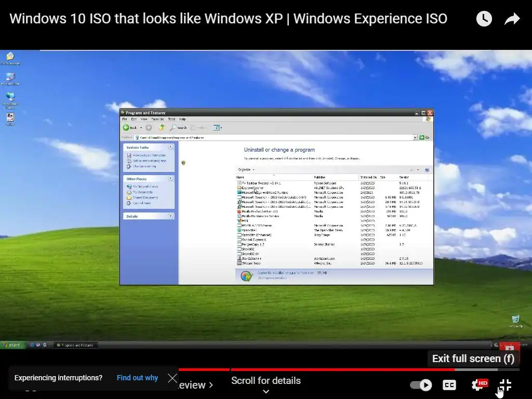Click the Find out why link
This screenshot has height=399, width=532.
click(137, 378)
